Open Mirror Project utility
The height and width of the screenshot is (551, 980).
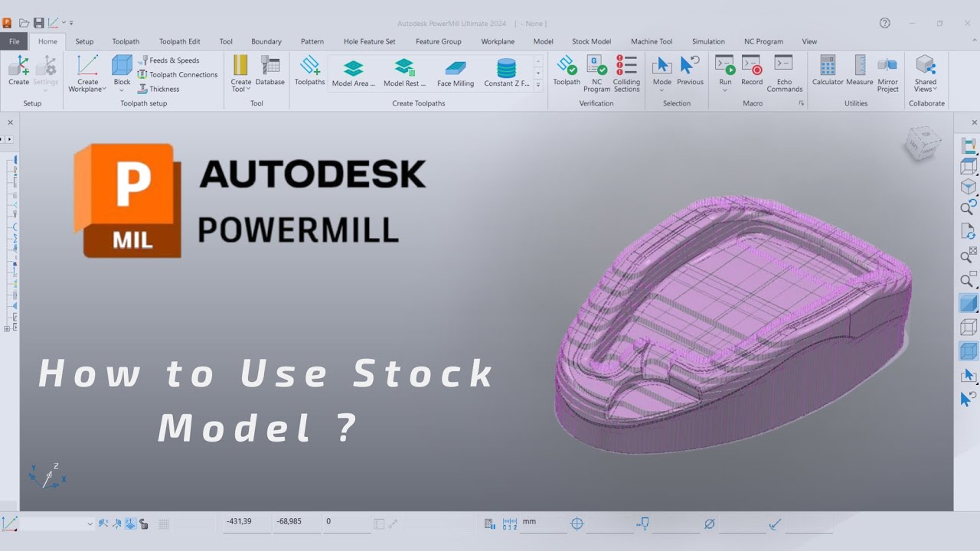coord(887,73)
